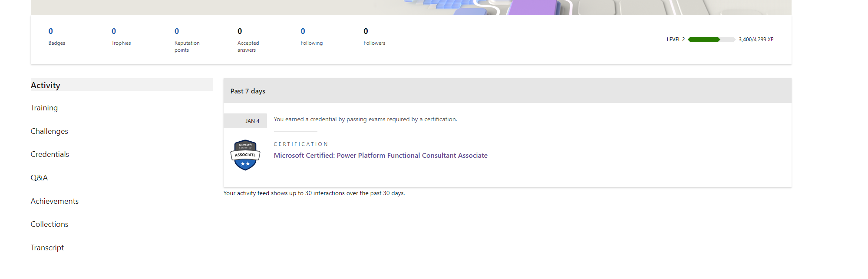Open Power Platform Functional Consultant Associate certification link

(x=380, y=156)
